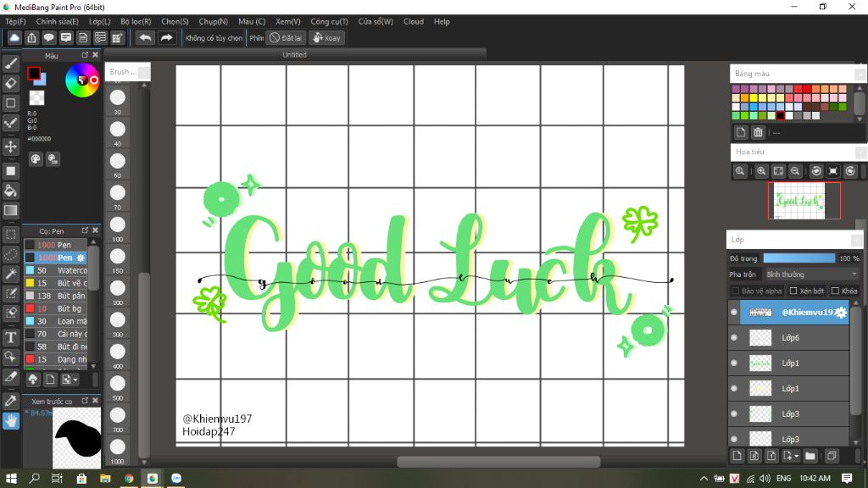The height and width of the screenshot is (488, 868).
Task: Click the hue color wheel
Action: coord(82,80)
